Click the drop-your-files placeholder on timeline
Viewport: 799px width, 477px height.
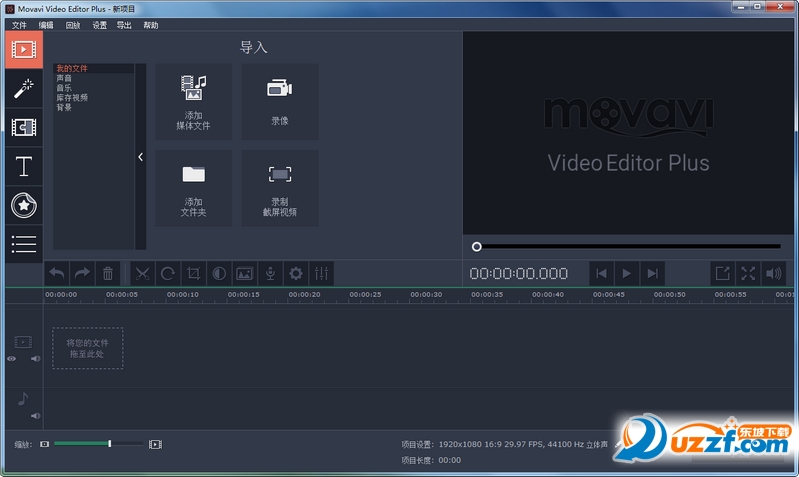point(88,348)
